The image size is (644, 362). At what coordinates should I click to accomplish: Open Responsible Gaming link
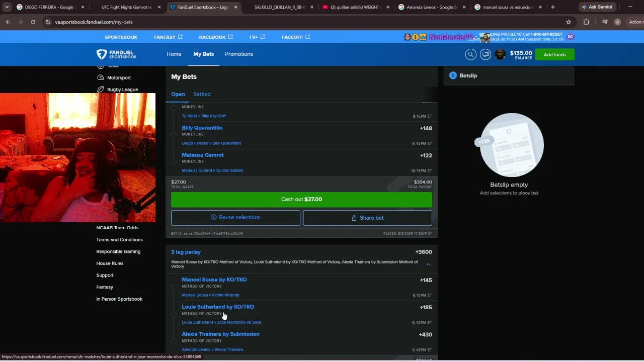click(118, 251)
